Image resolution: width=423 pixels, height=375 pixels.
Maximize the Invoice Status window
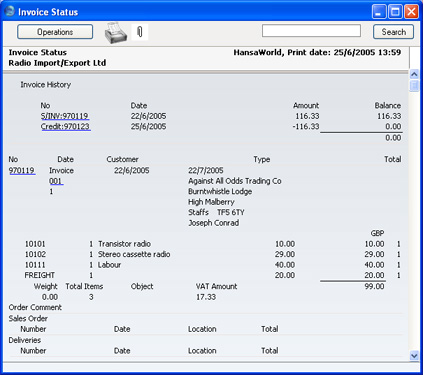[x=395, y=12]
